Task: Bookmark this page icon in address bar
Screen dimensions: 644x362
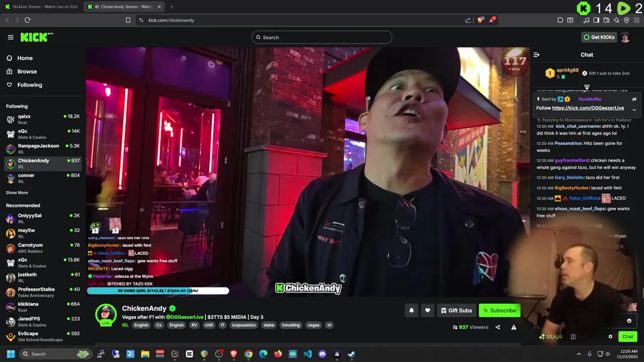Action: click(x=128, y=20)
